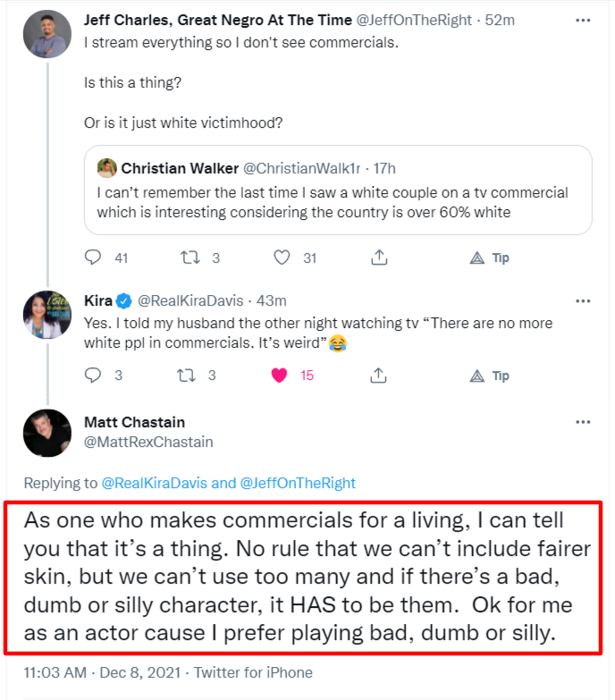Open the @RealKiraDavis mention link
615x700 pixels.
point(155,483)
